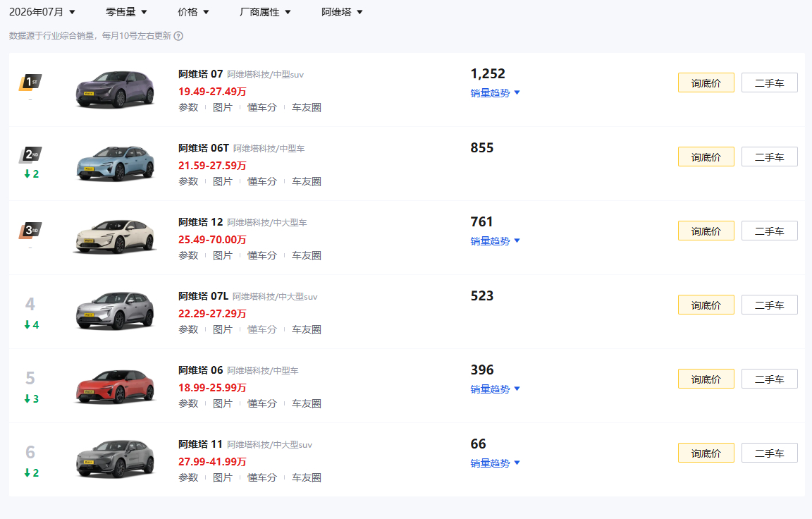
Task: Expand 销量趋势 for 阿维塔 07
Action: [x=495, y=92]
